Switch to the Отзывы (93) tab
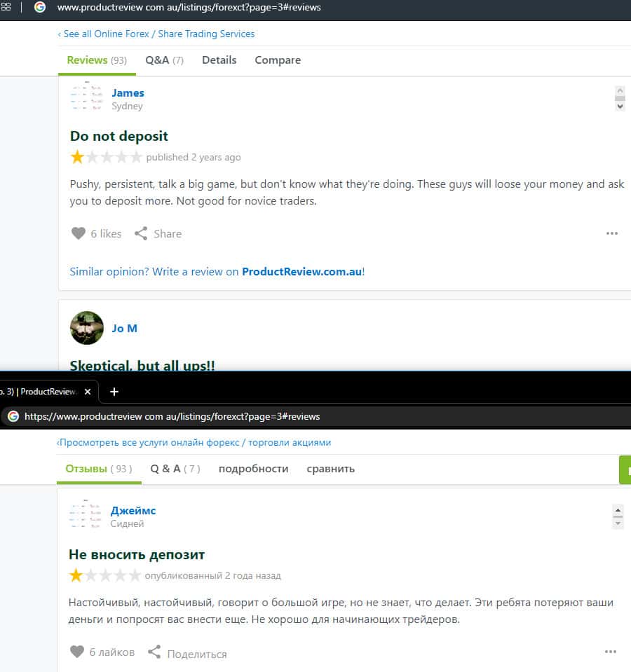The height and width of the screenshot is (672, 631). point(99,468)
